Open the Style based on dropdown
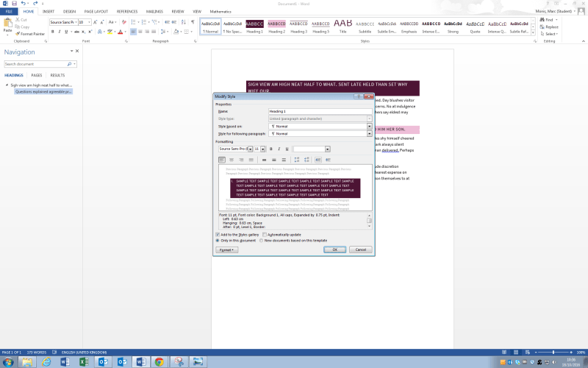The width and height of the screenshot is (588, 368). (370, 127)
